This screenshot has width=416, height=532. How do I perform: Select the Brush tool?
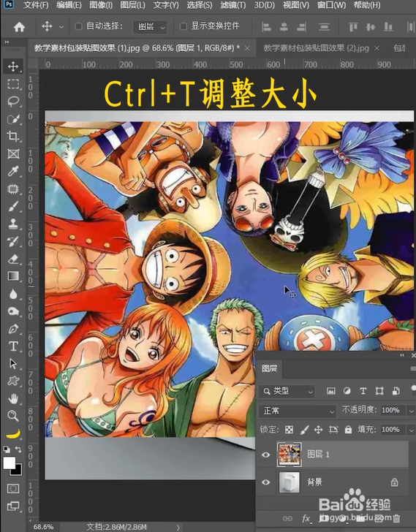(13, 206)
